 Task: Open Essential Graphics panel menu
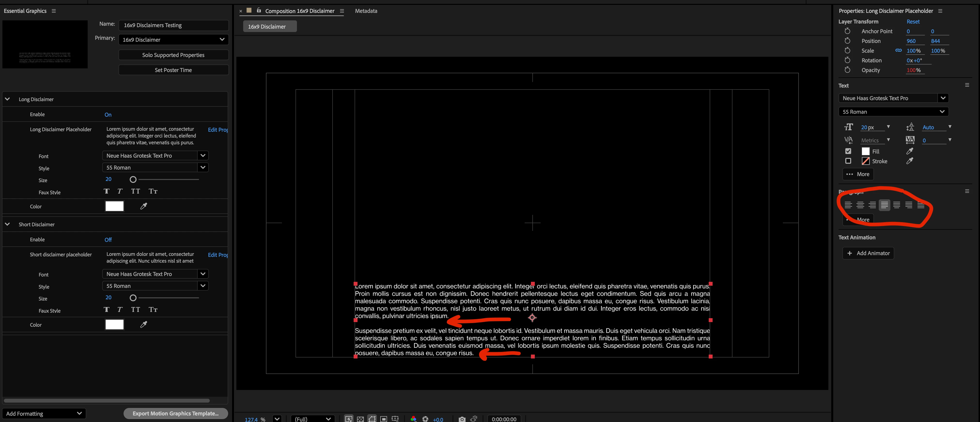coord(54,11)
